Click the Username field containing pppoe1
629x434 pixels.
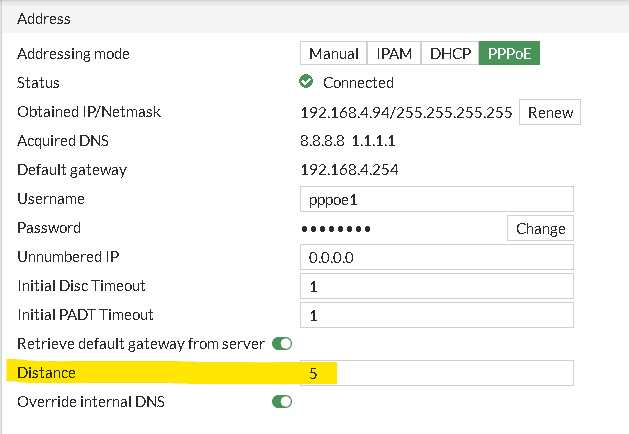pos(437,199)
